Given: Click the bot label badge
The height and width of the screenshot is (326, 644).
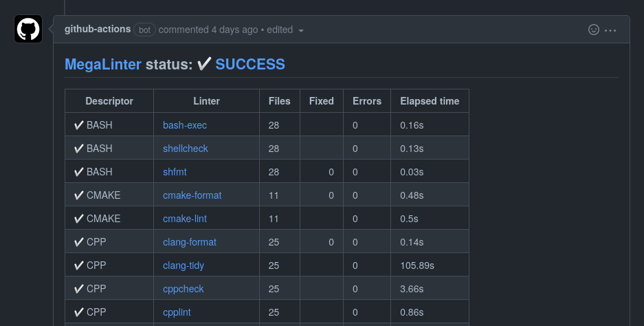Looking at the screenshot, I should 145,30.
